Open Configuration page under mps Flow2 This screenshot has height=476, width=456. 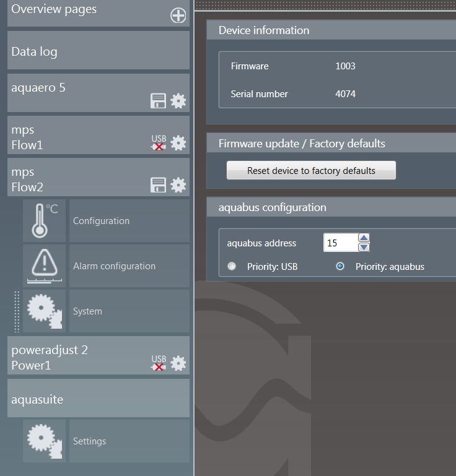click(x=129, y=221)
